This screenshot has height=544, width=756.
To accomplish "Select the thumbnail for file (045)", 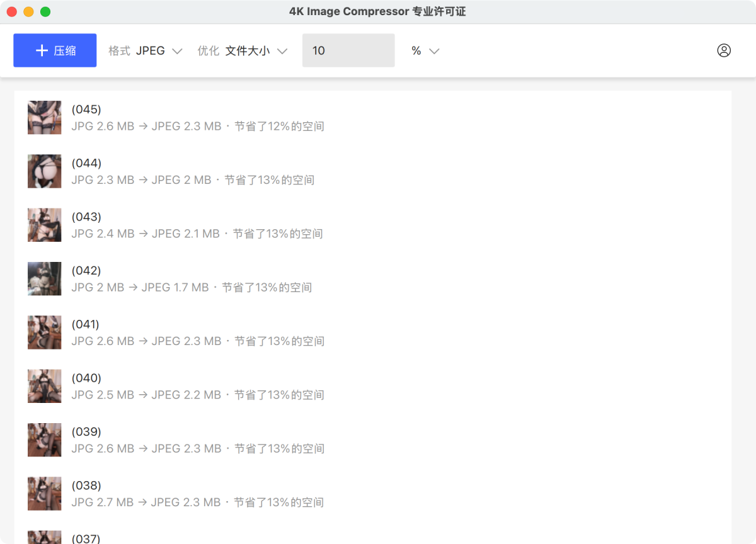I will (44, 118).
